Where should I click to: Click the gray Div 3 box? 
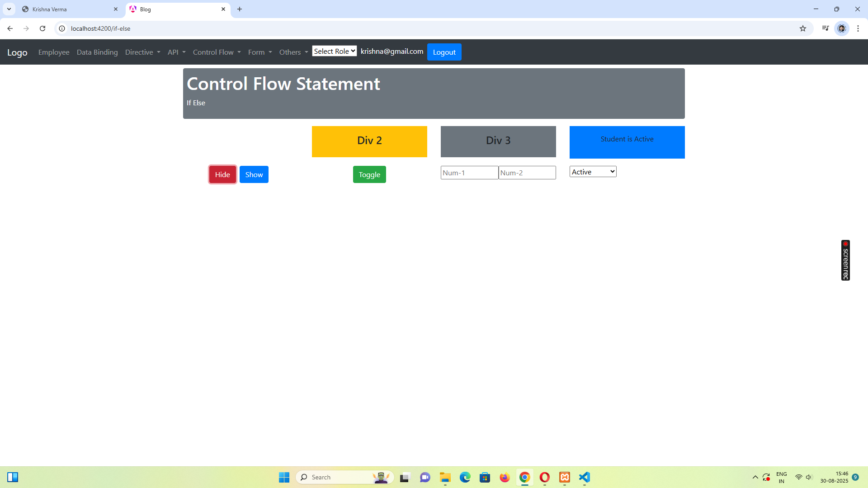point(498,141)
